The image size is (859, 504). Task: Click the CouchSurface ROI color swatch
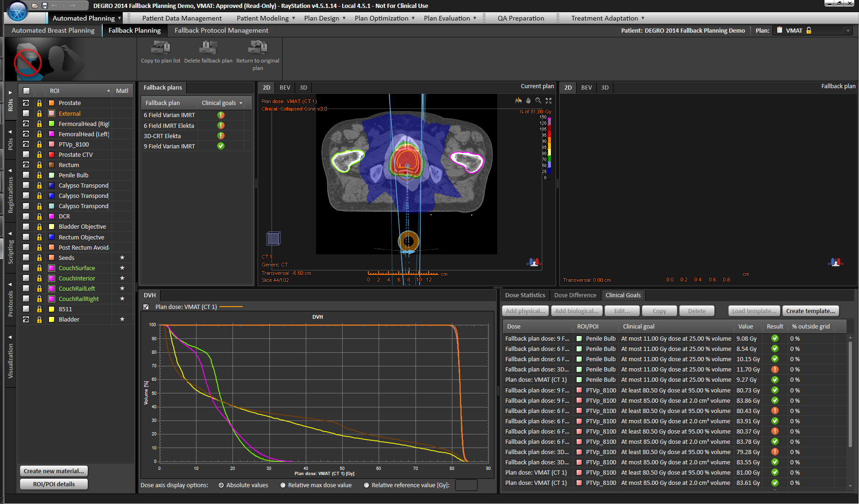51,268
